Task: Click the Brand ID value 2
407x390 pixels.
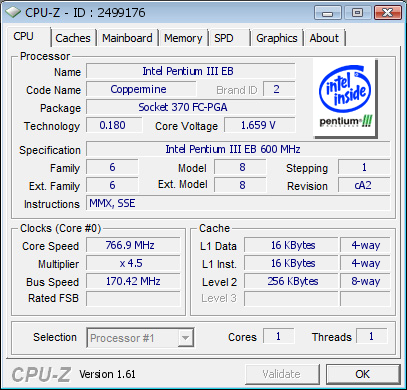Action: tap(279, 89)
